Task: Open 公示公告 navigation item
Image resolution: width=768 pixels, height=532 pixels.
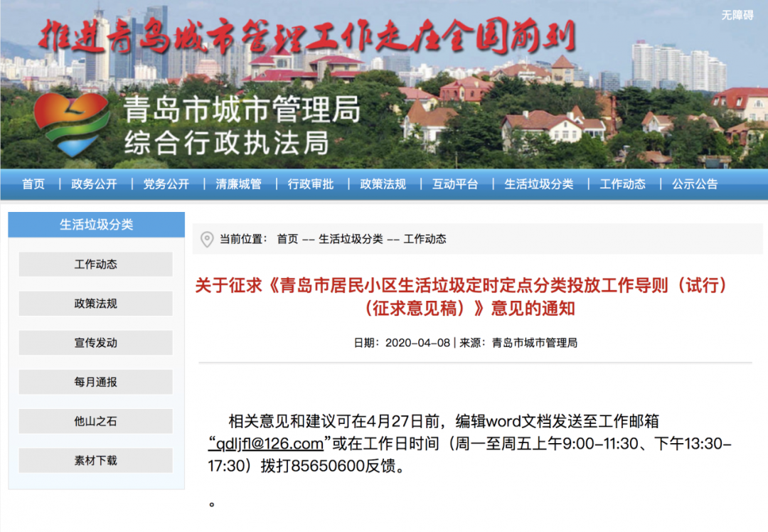Action: (695, 184)
